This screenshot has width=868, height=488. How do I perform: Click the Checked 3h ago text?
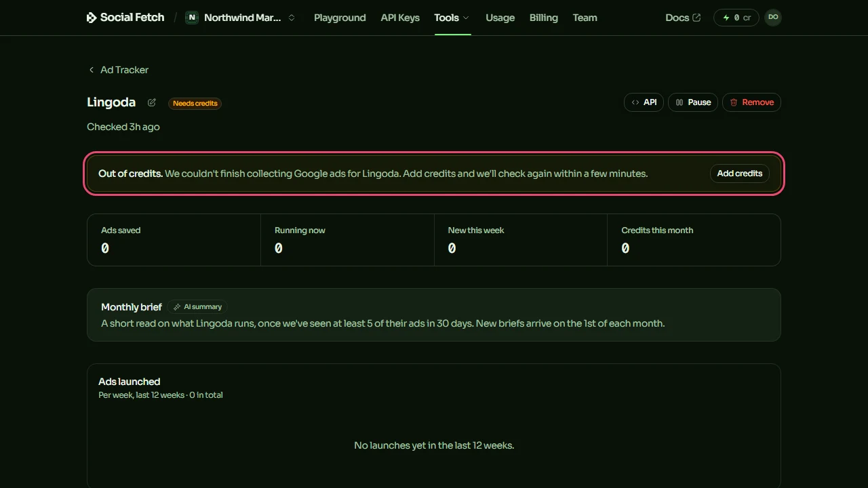pyautogui.click(x=123, y=127)
